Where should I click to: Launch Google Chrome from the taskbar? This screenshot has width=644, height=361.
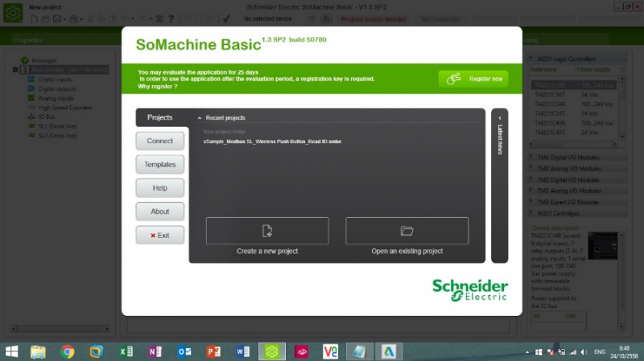pyautogui.click(x=68, y=351)
